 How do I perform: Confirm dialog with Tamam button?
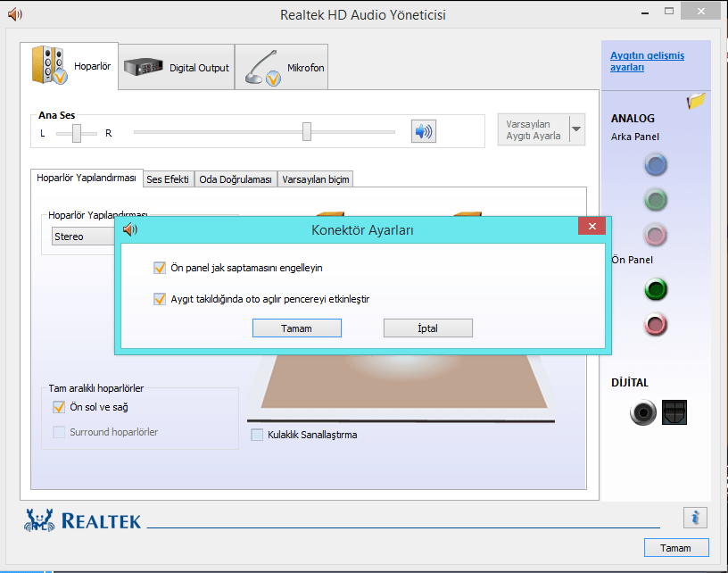tap(297, 328)
